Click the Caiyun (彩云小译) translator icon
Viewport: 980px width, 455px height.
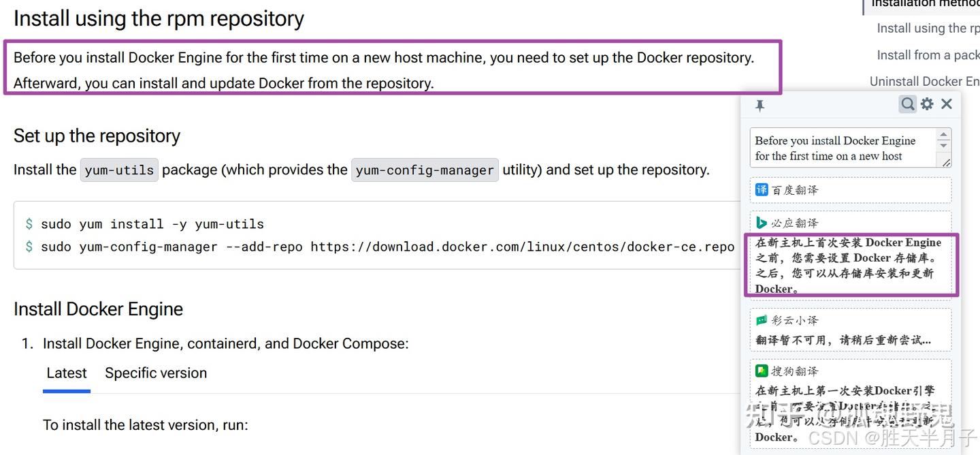coord(762,319)
